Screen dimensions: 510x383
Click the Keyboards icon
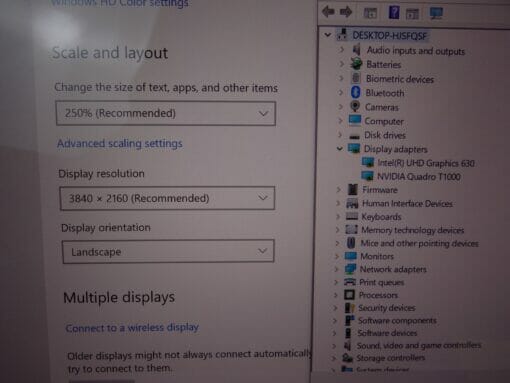[352, 216]
